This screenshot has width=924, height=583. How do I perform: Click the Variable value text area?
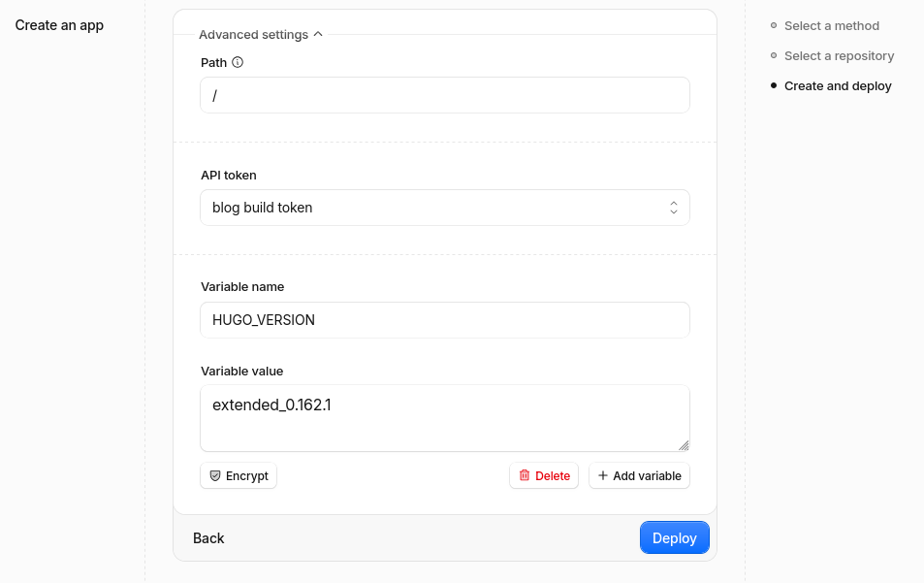point(445,418)
